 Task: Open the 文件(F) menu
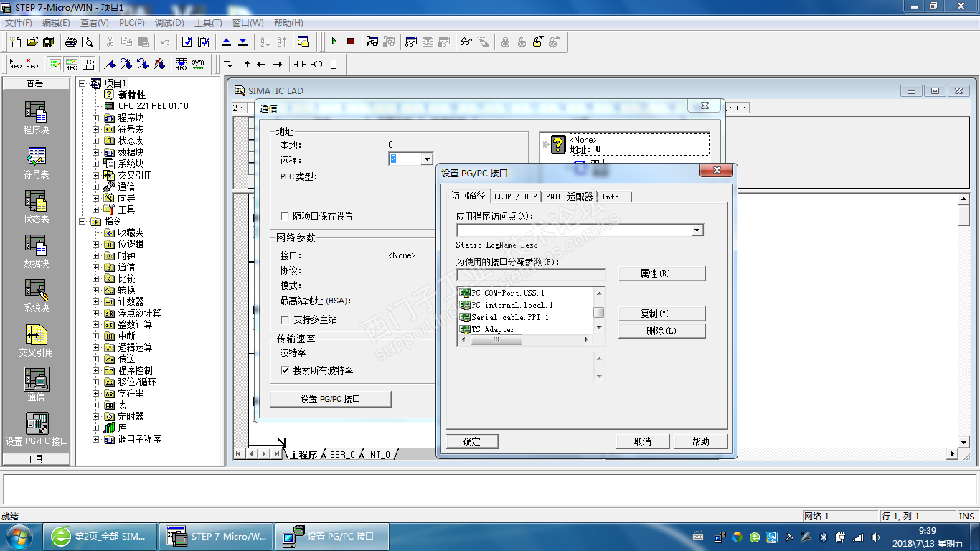(x=19, y=23)
